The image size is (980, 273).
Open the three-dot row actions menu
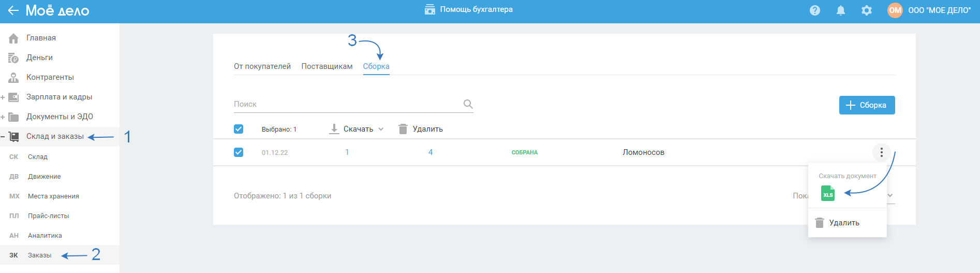point(881,152)
